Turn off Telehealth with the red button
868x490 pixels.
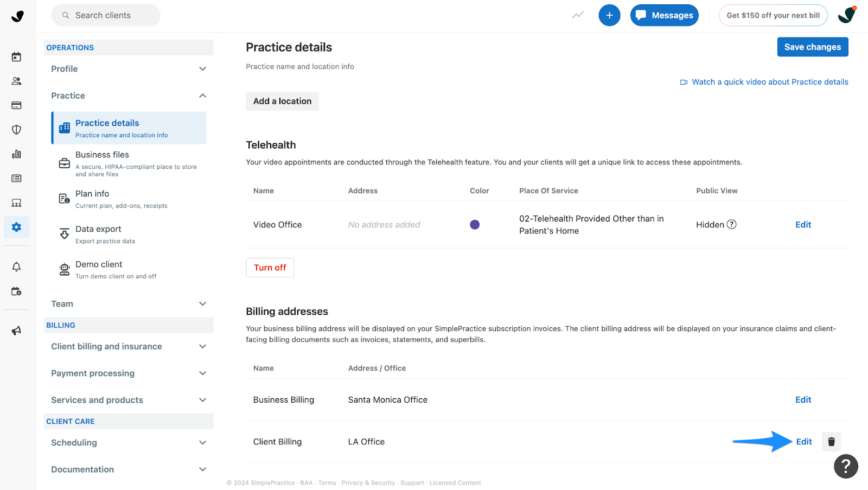[270, 268]
